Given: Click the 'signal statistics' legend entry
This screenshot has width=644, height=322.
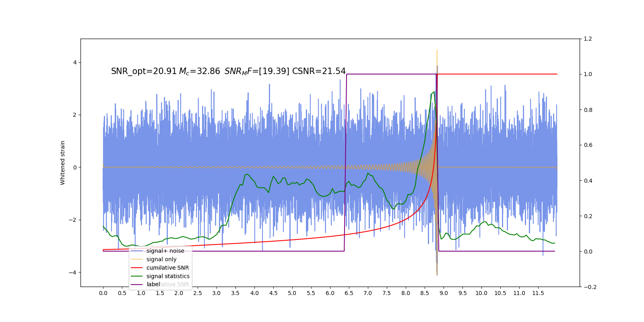Looking at the screenshot, I should 168,276.
